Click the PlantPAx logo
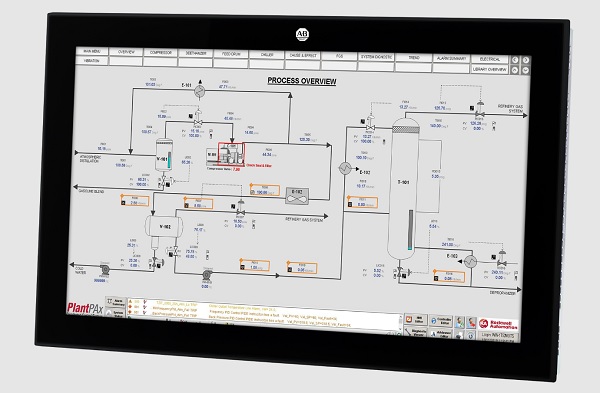 click(85, 308)
